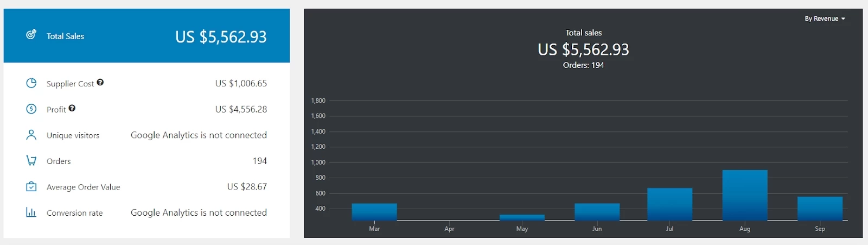Click the Orders: 194 chart label
This screenshot has width=868, height=245.
pyautogui.click(x=583, y=65)
